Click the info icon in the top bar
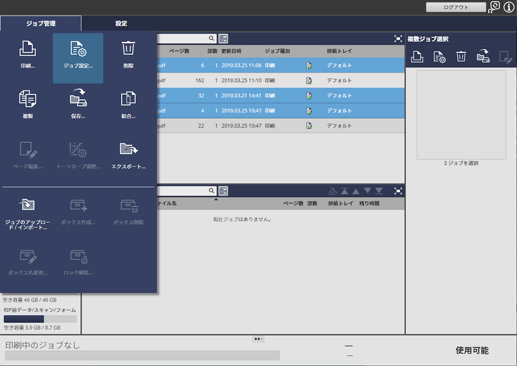 point(509,7)
